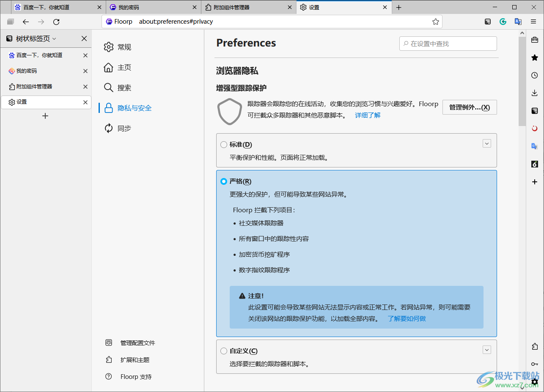
Task: Expand the 自定义 section details chevron
Action: click(487, 350)
